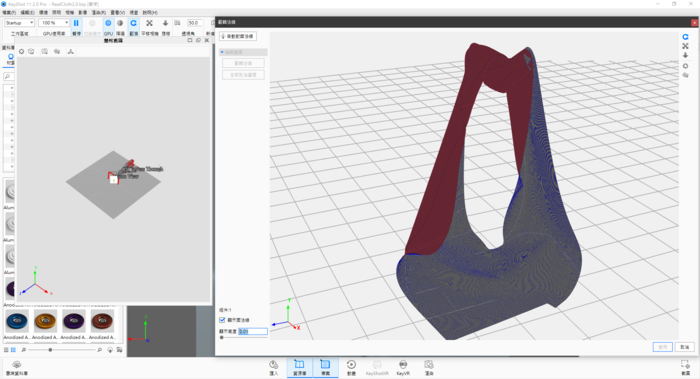Click the greyed performance mode icon in ribbon
700x379 pixels.
[92, 23]
